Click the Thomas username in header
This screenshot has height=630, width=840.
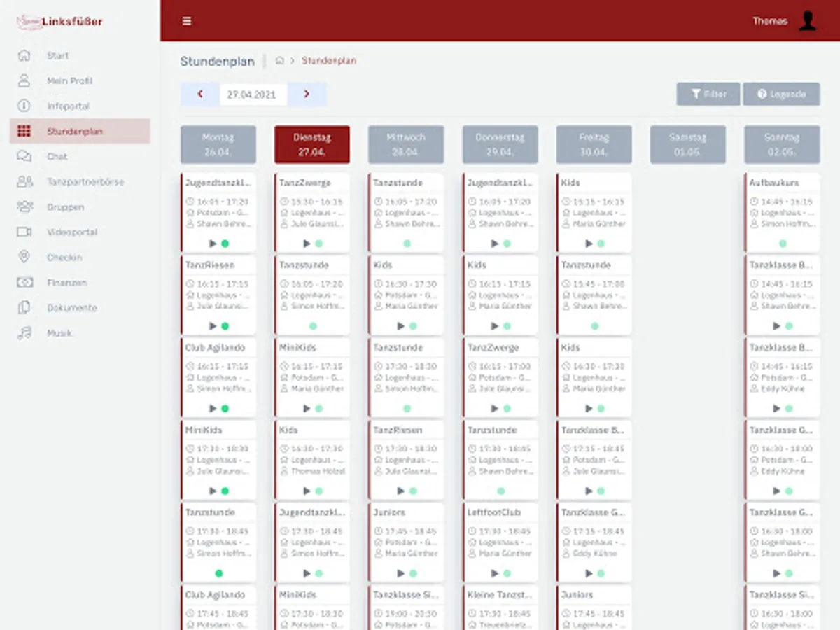pos(770,21)
